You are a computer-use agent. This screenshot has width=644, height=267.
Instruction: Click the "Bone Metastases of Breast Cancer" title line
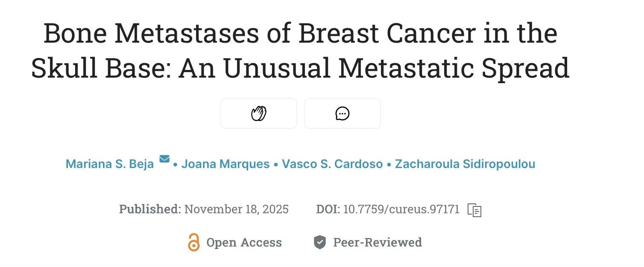pos(300,34)
